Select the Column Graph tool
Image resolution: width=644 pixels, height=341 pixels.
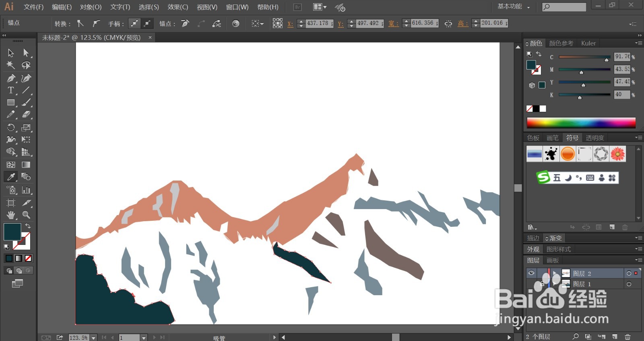(x=26, y=190)
